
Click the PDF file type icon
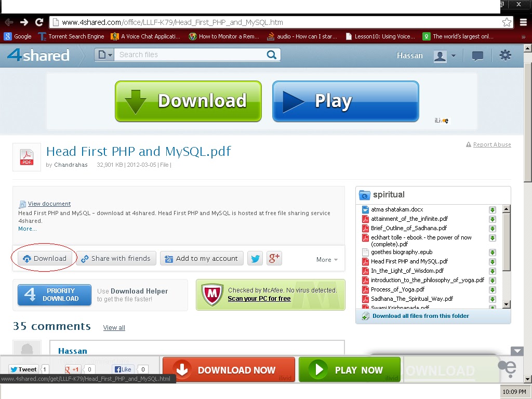click(x=27, y=157)
